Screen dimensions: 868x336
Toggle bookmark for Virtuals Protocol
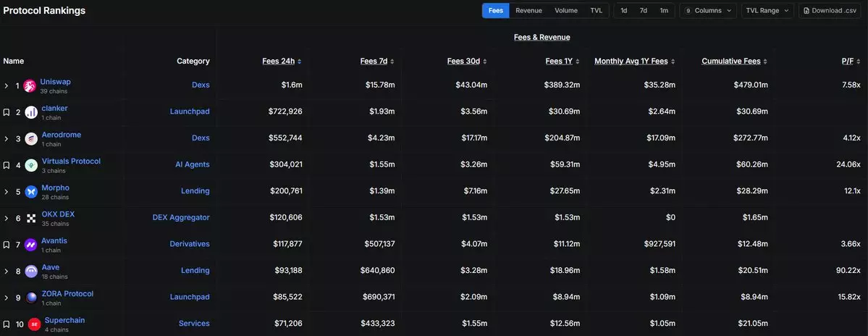tap(7, 165)
